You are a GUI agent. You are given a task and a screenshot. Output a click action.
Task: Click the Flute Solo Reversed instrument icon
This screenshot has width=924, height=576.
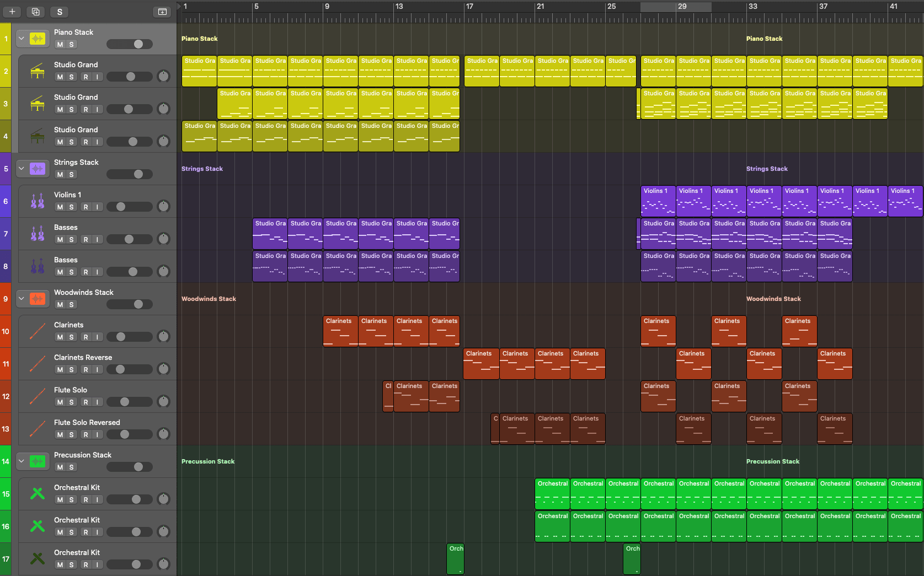pos(38,429)
